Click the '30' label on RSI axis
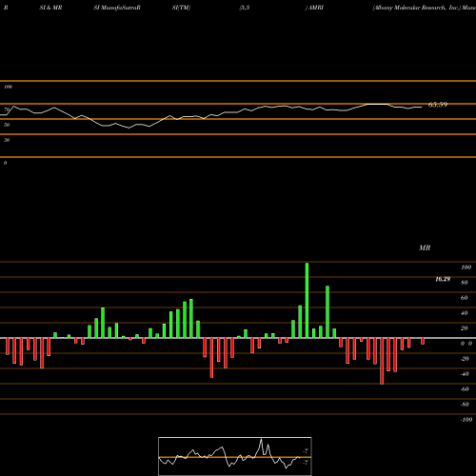476x476 pixels. point(7,140)
